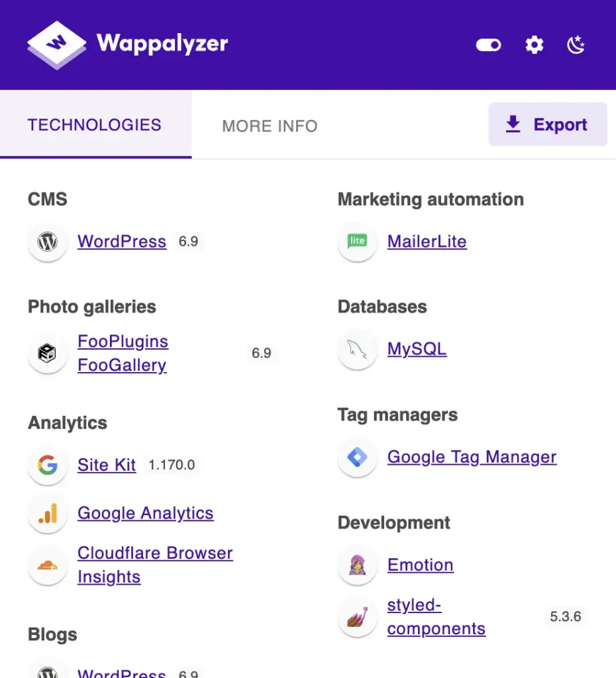Image resolution: width=616 pixels, height=678 pixels.
Task: Open the Emotion library link
Action: point(421,565)
